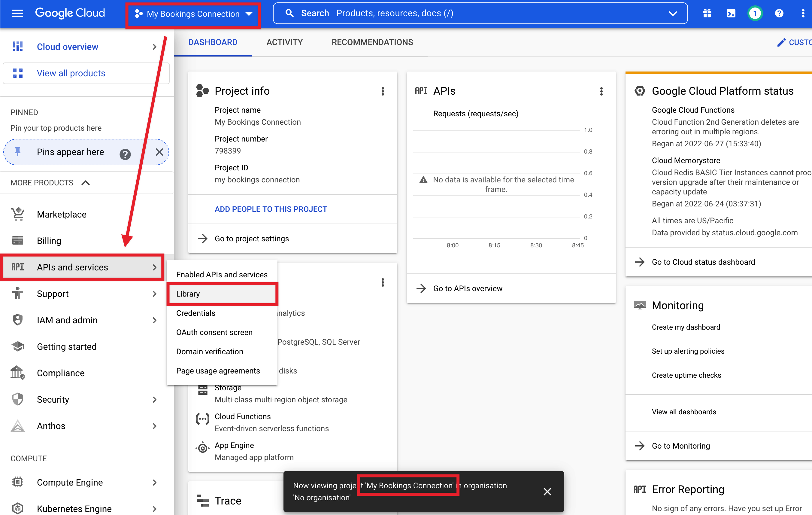
Task: Click Create uptime checks
Action: 686,375
